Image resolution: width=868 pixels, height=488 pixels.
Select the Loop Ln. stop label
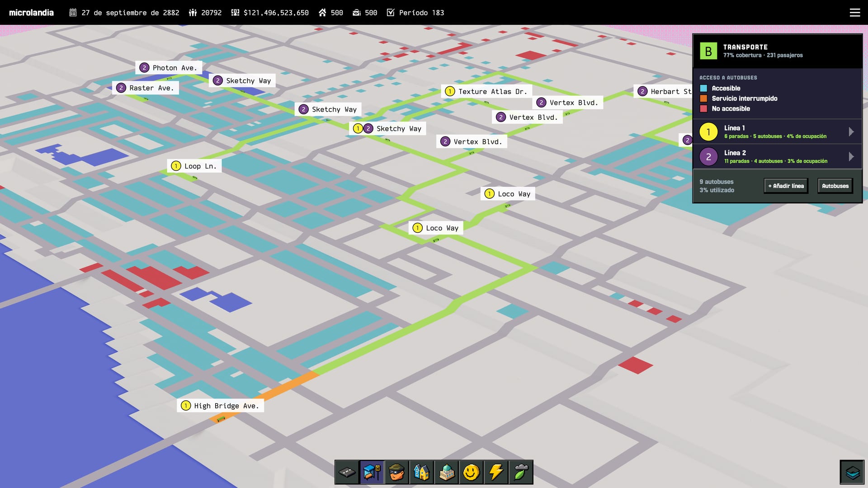[x=194, y=166]
